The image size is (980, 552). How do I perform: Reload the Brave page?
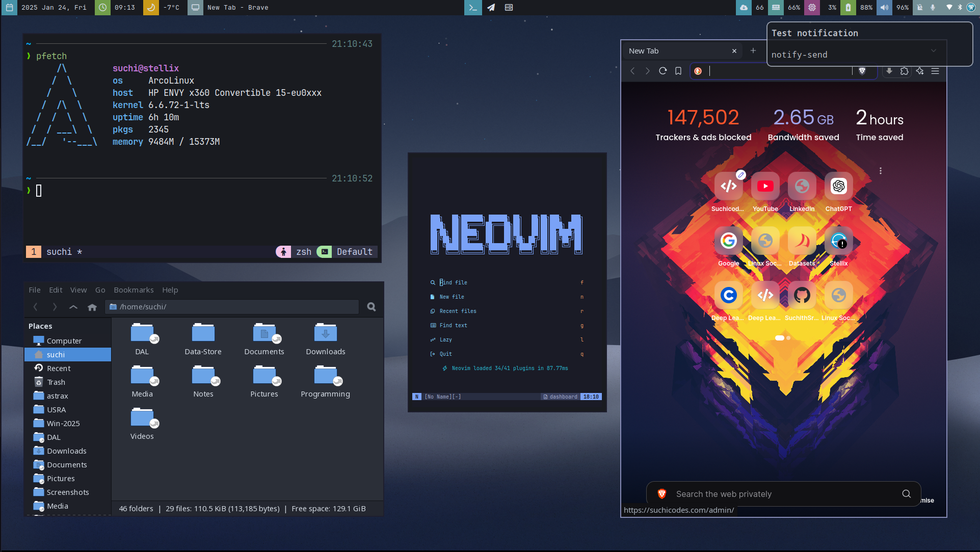pyautogui.click(x=663, y=71)
